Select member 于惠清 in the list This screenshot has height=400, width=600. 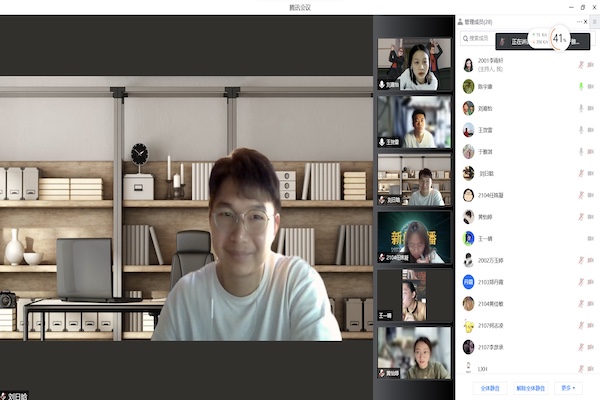[x=486, y=152]
